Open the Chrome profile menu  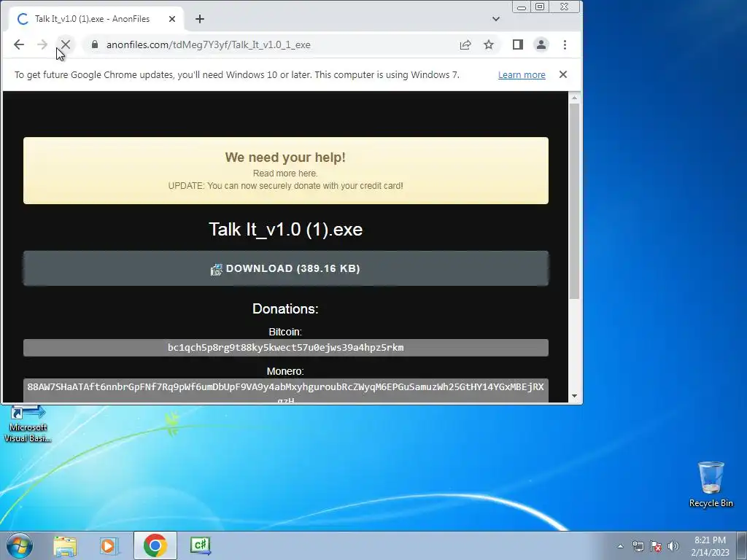coord(541,44)
